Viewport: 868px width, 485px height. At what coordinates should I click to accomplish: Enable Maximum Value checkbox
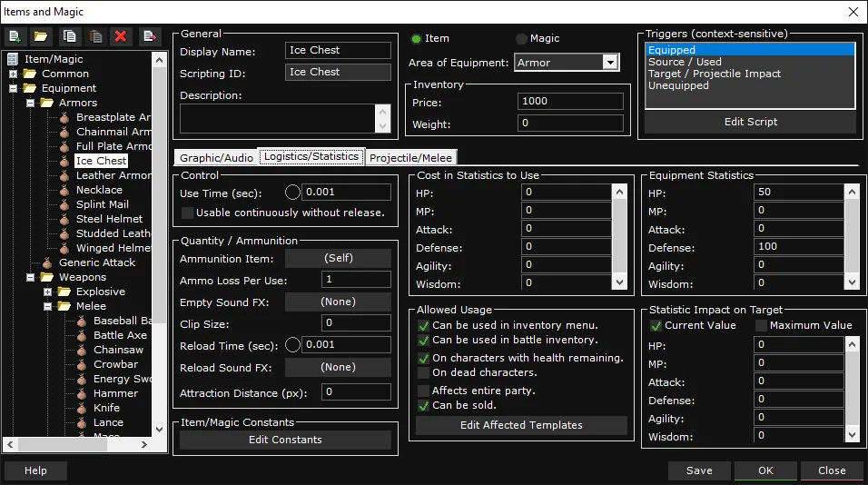click(761, 325)
